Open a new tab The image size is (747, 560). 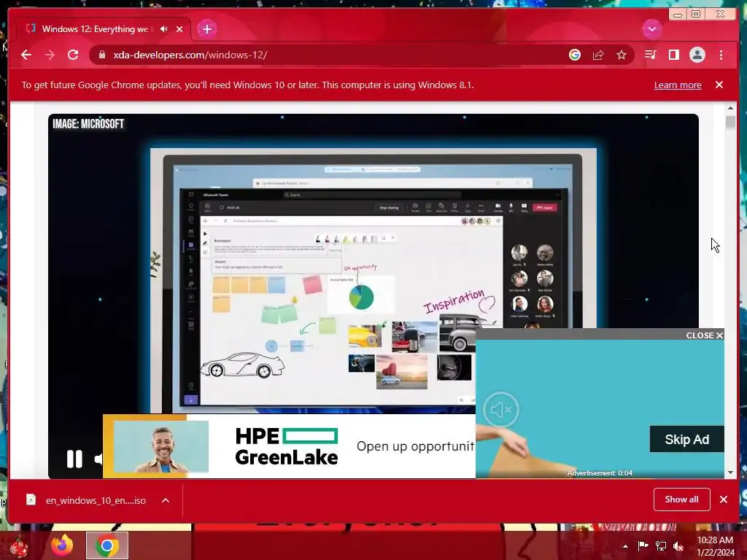tap(206, 29)
